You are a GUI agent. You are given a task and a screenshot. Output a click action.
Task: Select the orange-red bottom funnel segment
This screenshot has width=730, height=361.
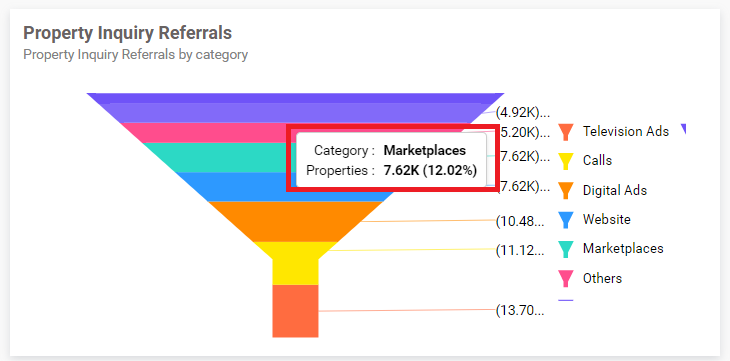(295, 311)
